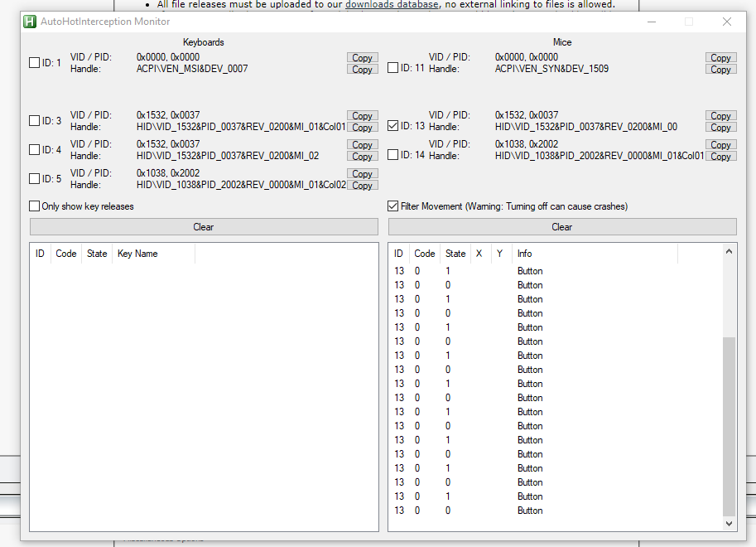The height and width of the screenshot is (547, 756).
Task: Open downloads database link in background page
Action: click(x=392, y=4)
